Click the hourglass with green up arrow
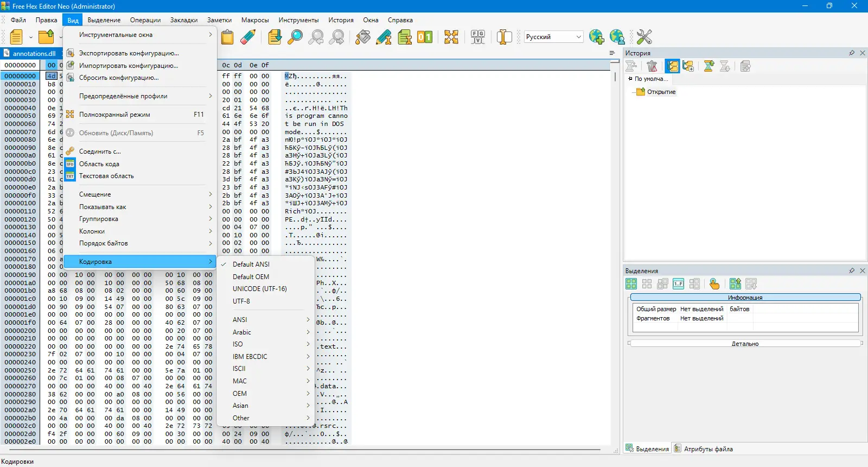This screenshot has height=467, width=868. pos(709,66)
